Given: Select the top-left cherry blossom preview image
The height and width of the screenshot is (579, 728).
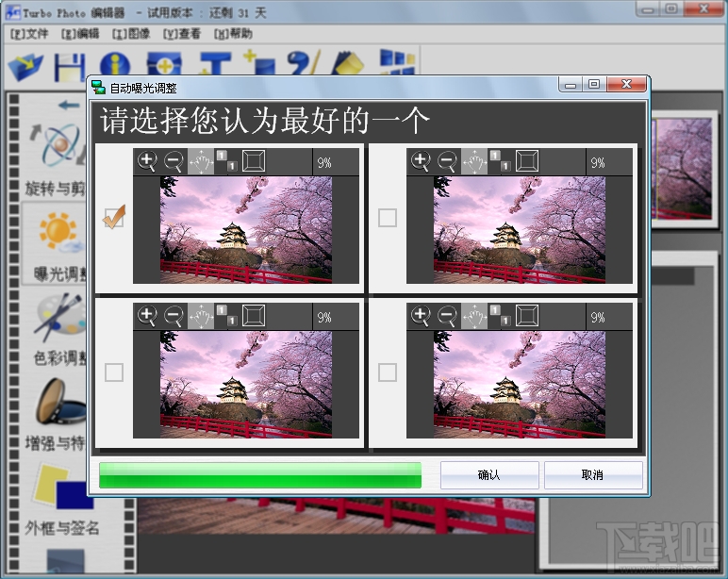Looking at the screenshot, I should click(x=246, y=230).
